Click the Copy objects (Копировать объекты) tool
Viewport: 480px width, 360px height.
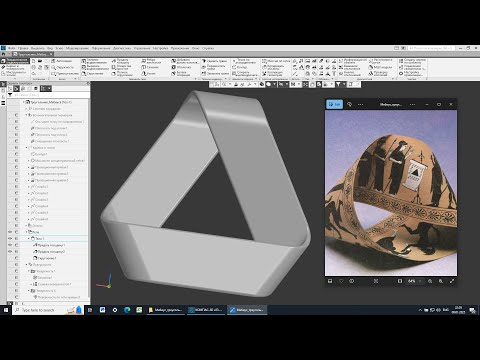coord(274,67)
